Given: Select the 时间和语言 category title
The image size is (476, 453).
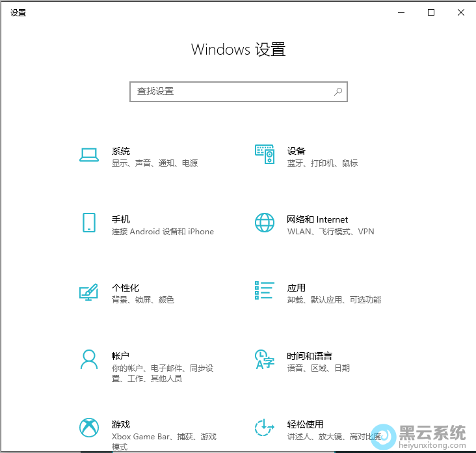Looking at the screenshot, I should click(310, 356).
